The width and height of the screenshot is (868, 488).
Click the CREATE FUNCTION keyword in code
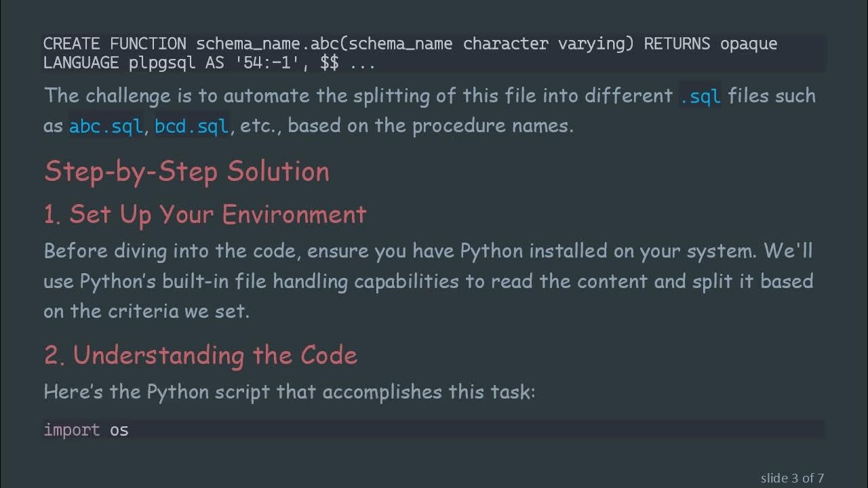click(x=115, y=44)
